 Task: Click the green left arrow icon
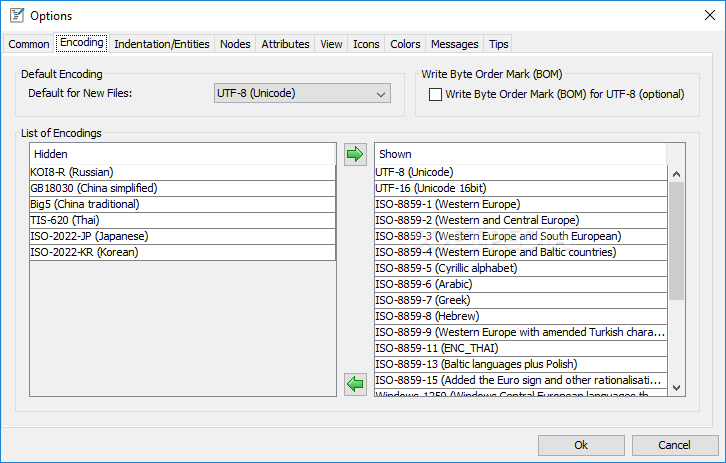pos(355,384)
